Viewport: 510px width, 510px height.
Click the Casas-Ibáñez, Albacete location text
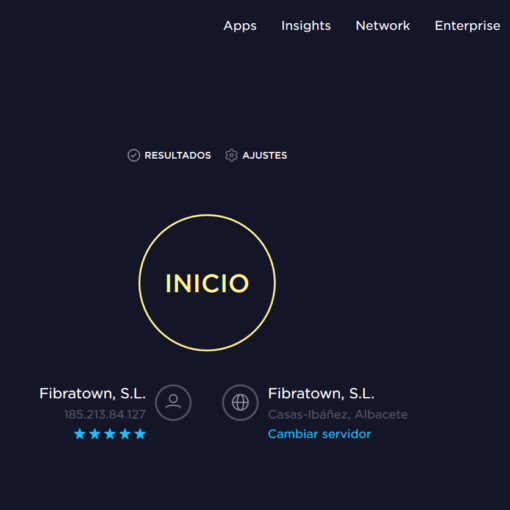338,414
